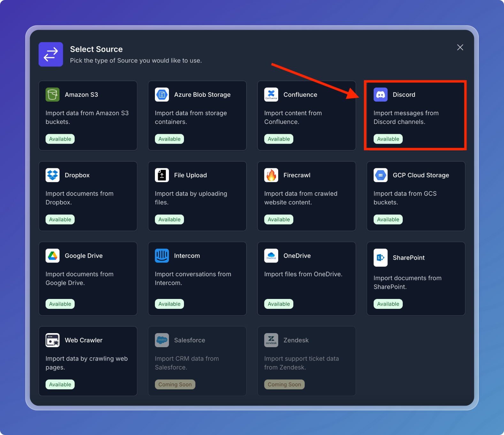The image size is (504, 435).
Task: Click the GCP Cloud Storage icon
Action: pos(381,175)
